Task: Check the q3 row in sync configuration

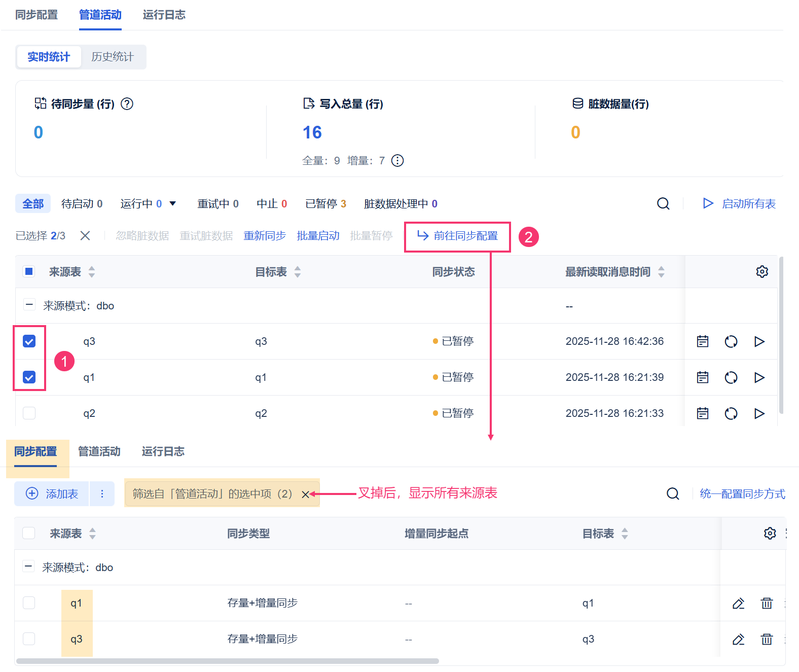Action: click(29, 639)
